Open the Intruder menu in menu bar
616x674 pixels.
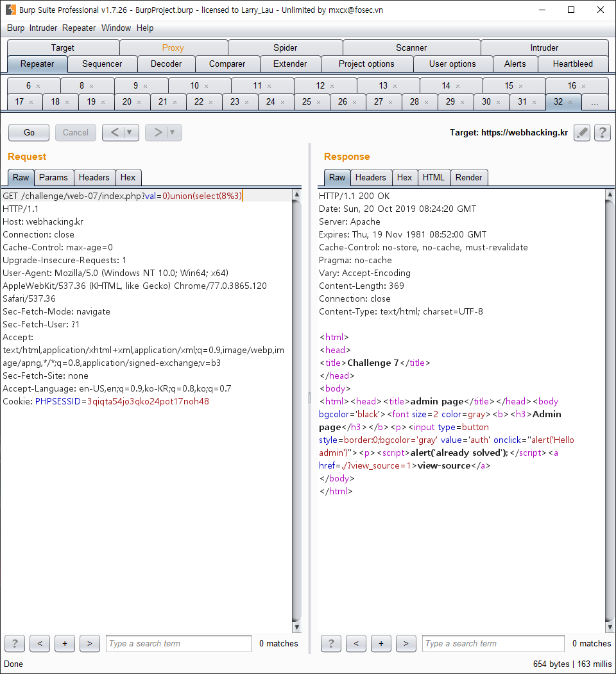(x=43, y=28)
